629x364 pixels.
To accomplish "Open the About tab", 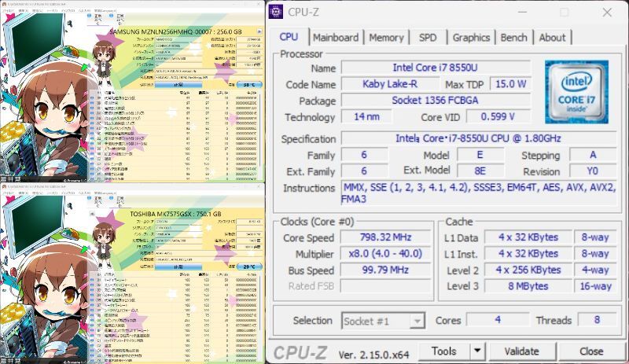I will (553, 37).
